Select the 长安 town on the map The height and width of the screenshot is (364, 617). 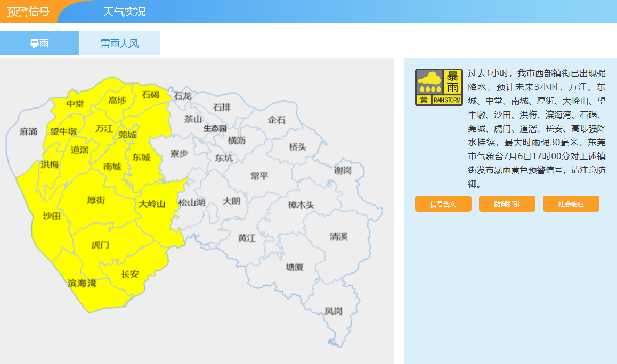(x=130, y=274)
